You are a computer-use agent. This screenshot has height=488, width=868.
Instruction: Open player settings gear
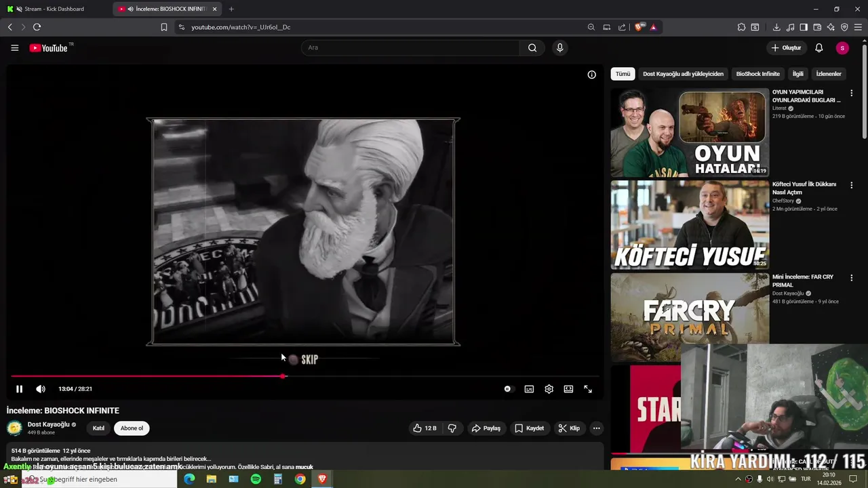click(549, 389)
